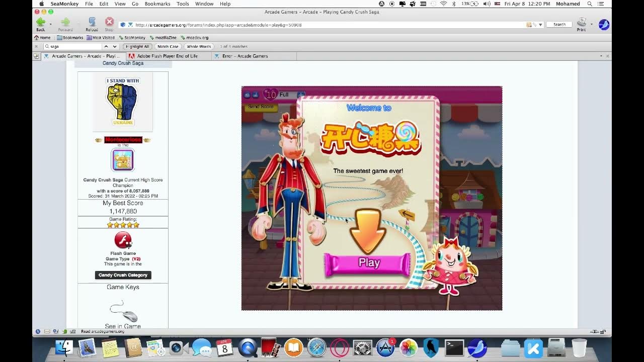644x362 pixels.
Task: Open the Most Visited folder
Action: pos(101,38)
